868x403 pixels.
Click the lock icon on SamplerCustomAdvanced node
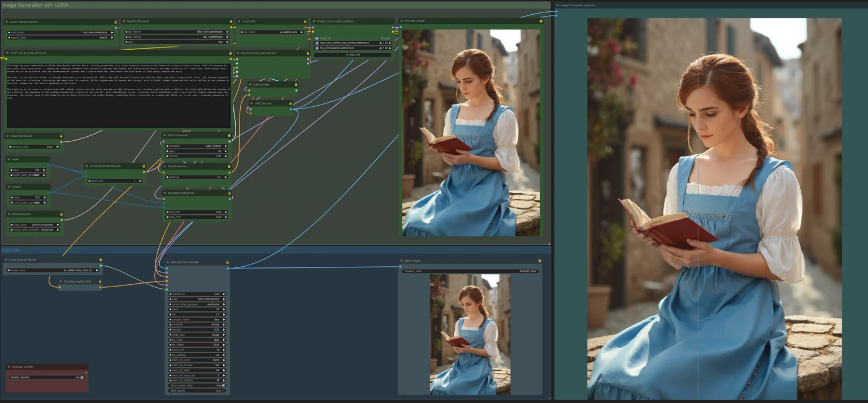click(307, 53)
